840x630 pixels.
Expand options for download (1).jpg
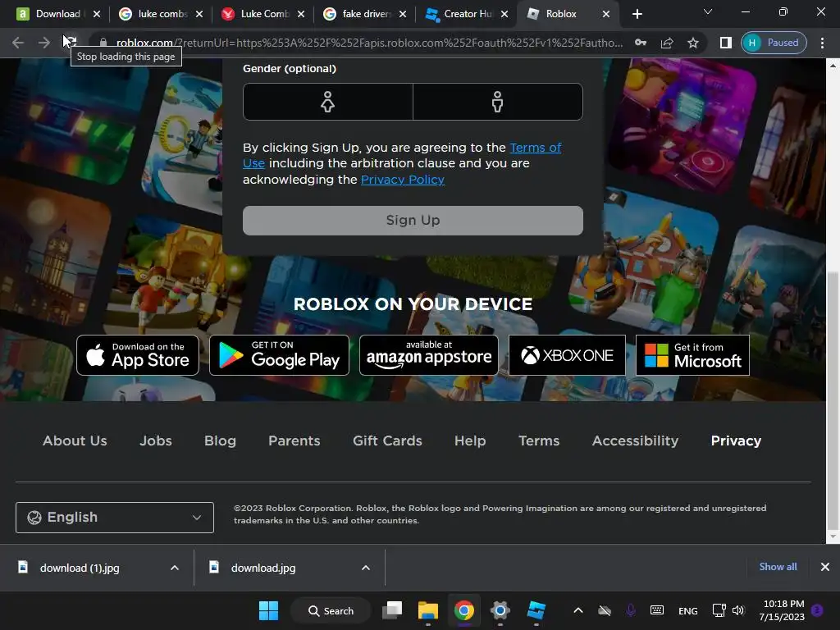click(175, 568)
